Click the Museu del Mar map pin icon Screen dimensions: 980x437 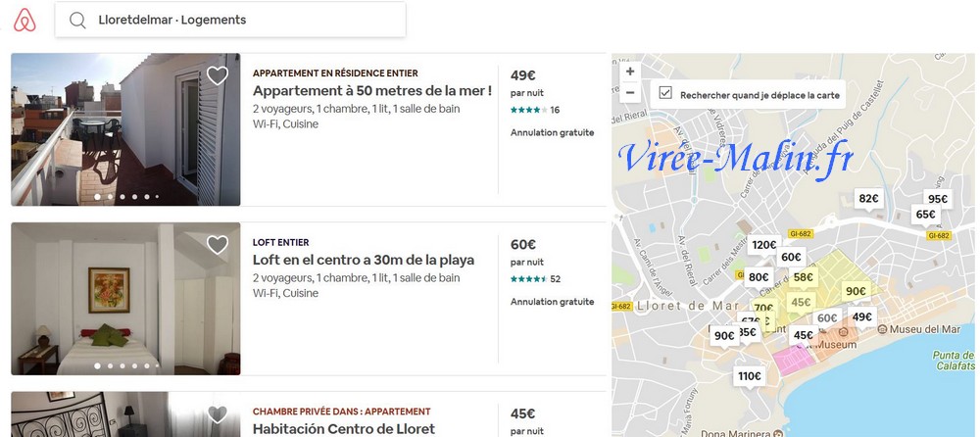click(882, 329)
